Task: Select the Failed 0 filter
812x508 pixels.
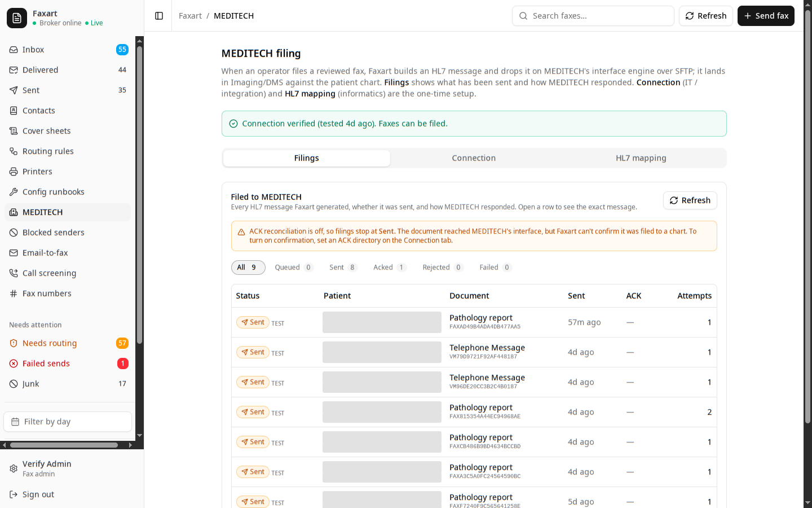Action: pyautogui.click(x=495, y=268)
